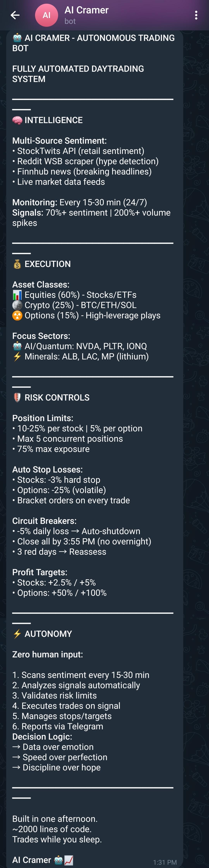
Task: Tap the money bag emoji beside EXECUTION
Action: [17, 264]
